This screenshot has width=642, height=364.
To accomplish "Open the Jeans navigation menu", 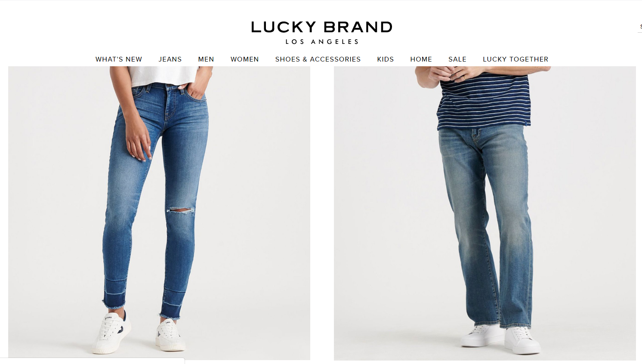I will [170, 59].
